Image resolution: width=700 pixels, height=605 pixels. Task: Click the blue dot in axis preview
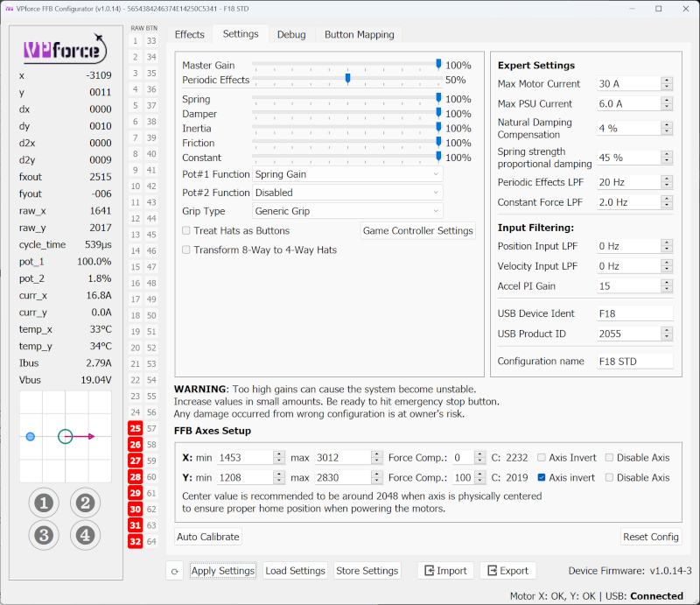(31, 437)
